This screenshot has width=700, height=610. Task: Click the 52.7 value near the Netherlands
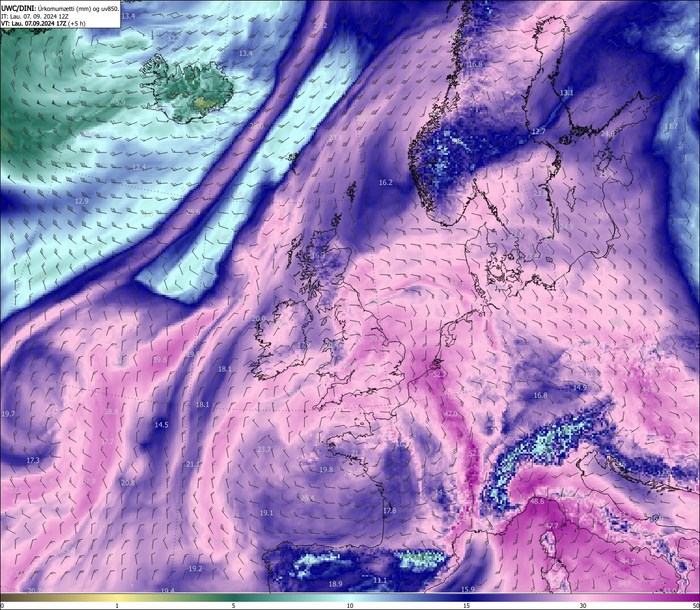440,375
